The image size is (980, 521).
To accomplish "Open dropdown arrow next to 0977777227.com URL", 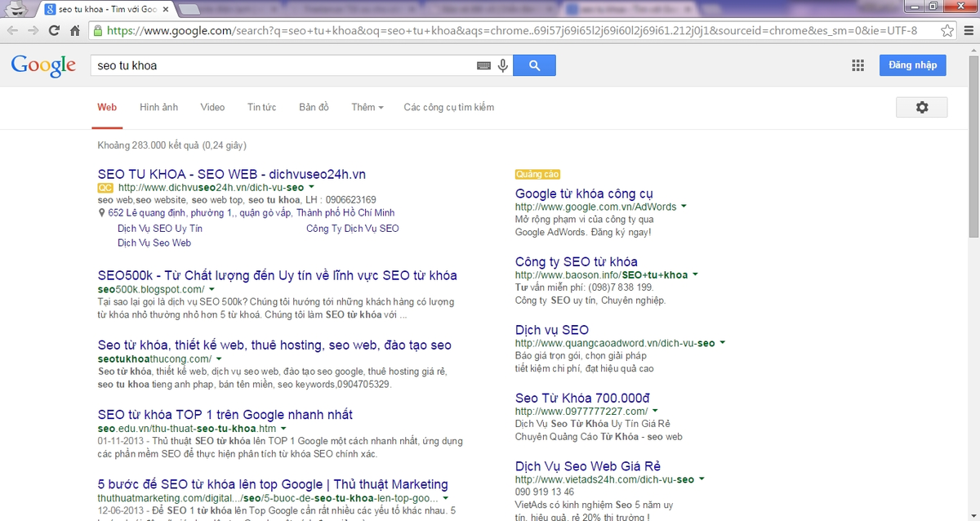I will point(655,412).
